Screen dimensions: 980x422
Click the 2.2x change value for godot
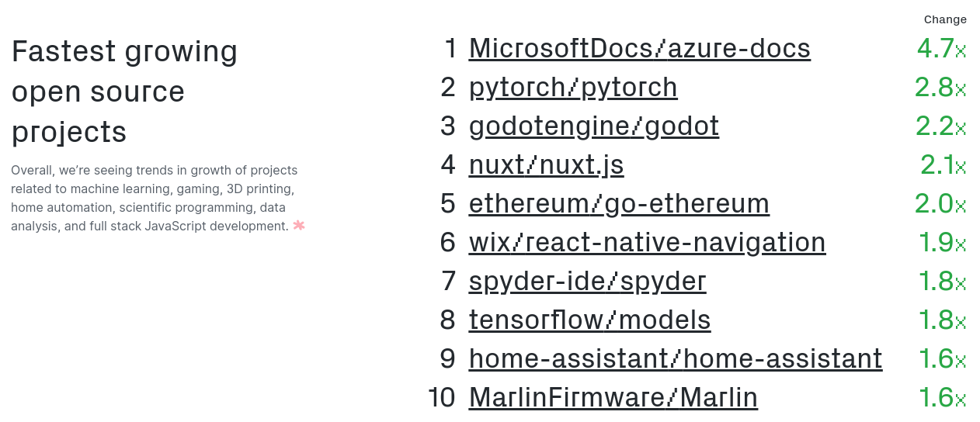coord(941,126)
